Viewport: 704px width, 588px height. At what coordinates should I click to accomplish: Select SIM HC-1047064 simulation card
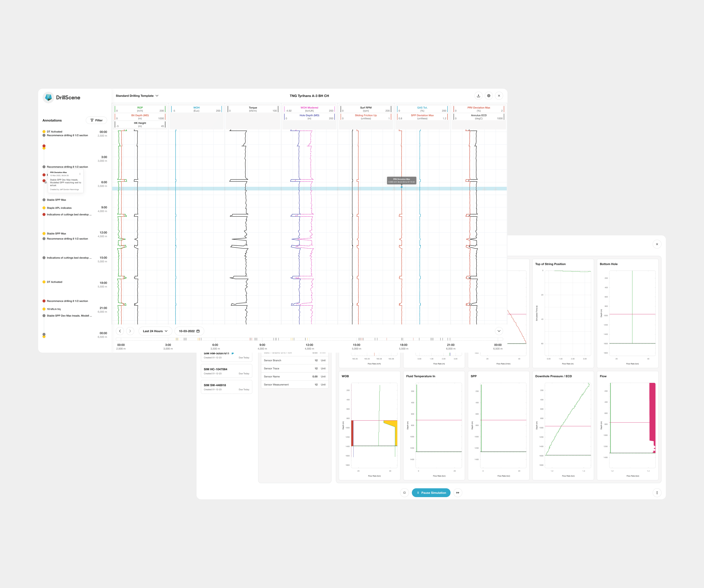(x=226, y=371)
